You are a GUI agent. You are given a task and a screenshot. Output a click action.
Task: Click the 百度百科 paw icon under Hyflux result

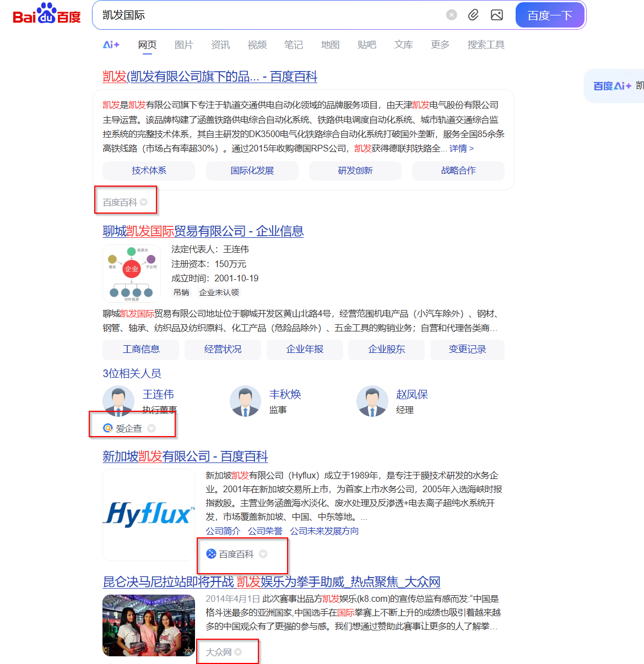click(x=211, y=554)
